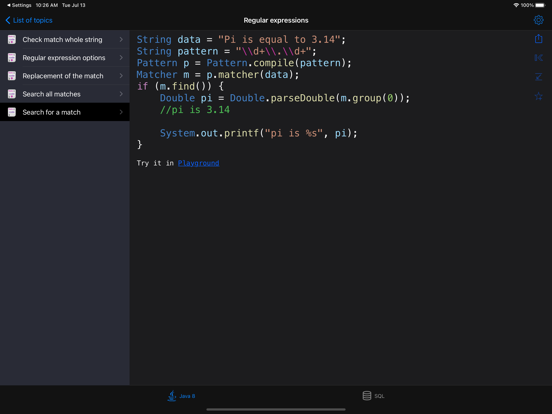This screenshot has height=414, width=552.
Task: Select the Search all matches topic
Action: [65, 94]
